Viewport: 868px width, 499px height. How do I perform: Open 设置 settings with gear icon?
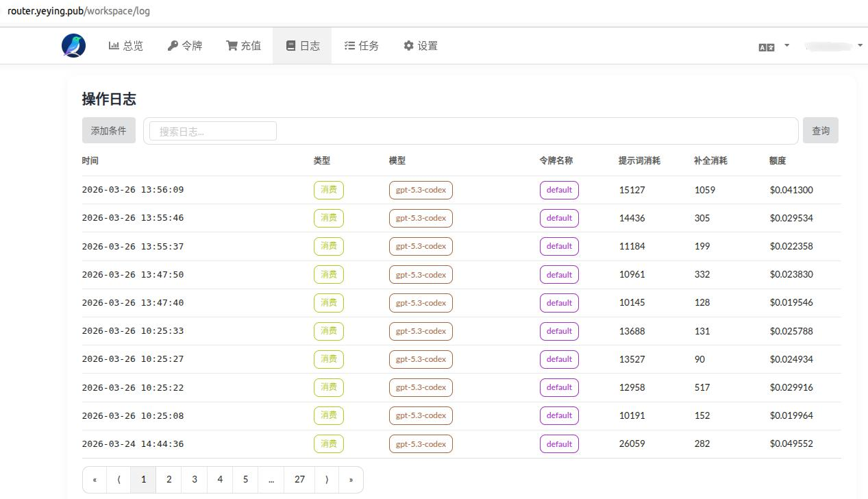click(x=420, y=46)
